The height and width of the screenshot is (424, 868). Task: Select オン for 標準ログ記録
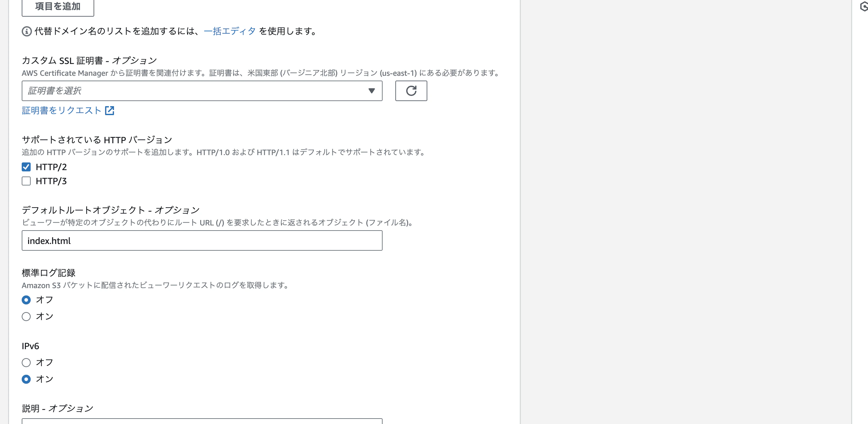[26, 316]
